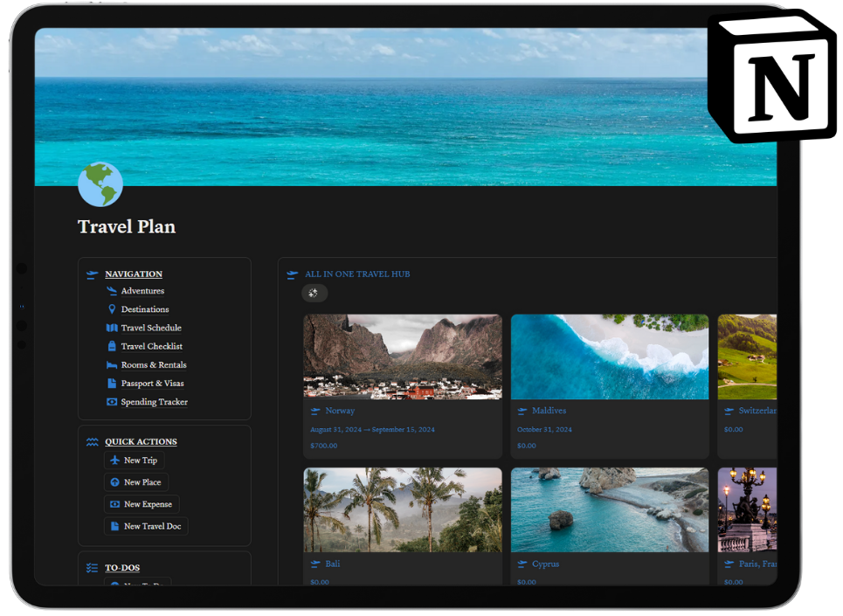The image size is (843, 616).
Task: Click the backpack icon beside Travel Checklist
Action: point(111,346)
